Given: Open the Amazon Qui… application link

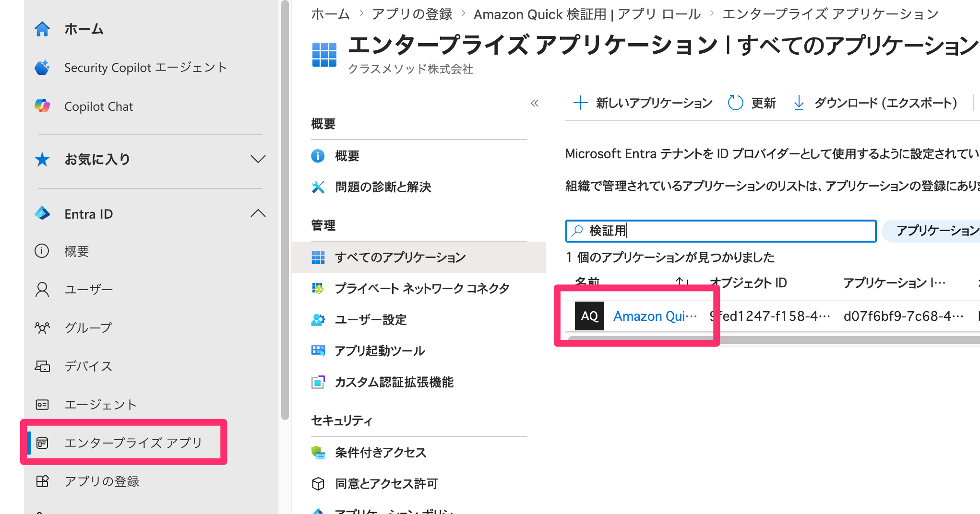Looking at the screenshot, I should 655,316.
